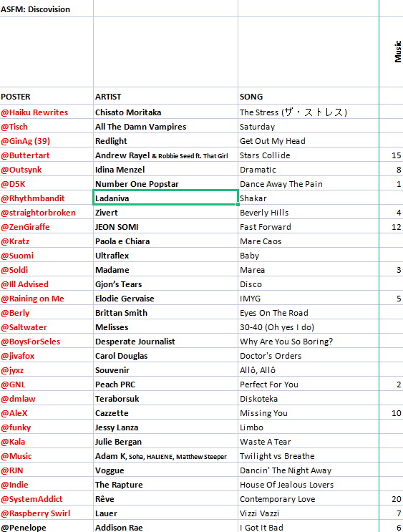
Task: Select the @straightorbroken poster cell
Action: (x=47, y=213)
